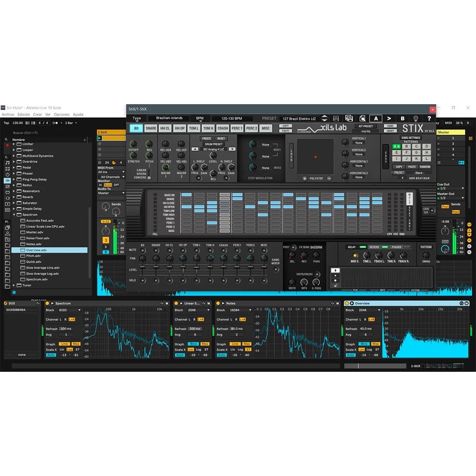Toggle the Spectrum device activator
The image size is (476, 476).
tap(47, 303)
